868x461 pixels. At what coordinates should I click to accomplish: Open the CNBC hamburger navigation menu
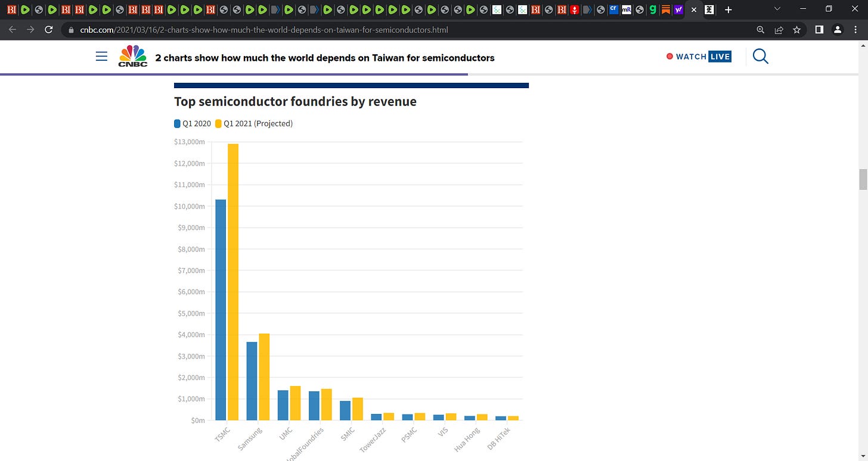[102, 57]
